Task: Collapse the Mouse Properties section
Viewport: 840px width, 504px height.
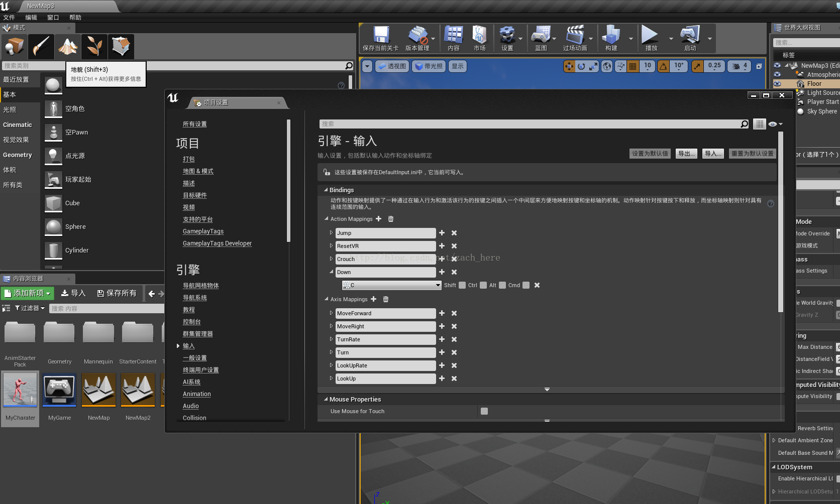Action: (x=326, y=400)
